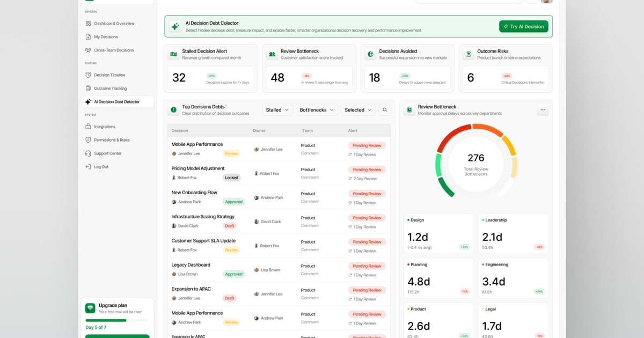Expand the Stalled filter dropdown
Image resolution: width=644 pixels, height=338 pixels.
277,110
